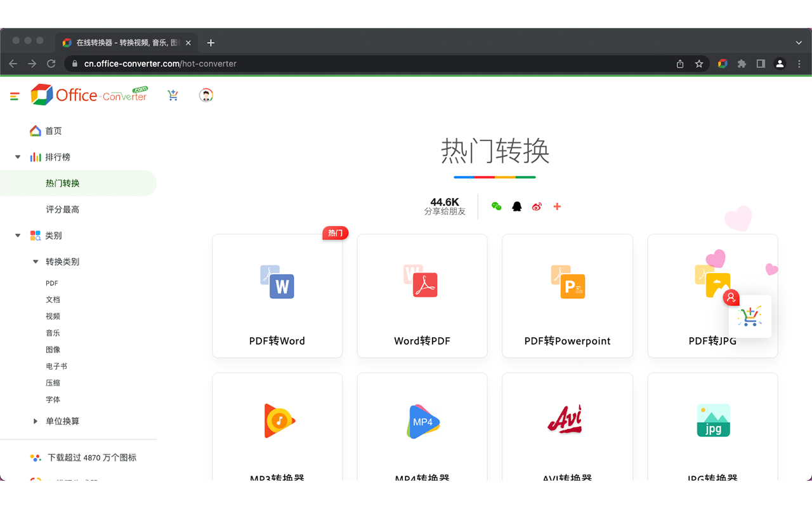The image size is (812, 508).
Task: Click the Office-Converter logo
Action: pyautogui.click(x=89, y=94)
